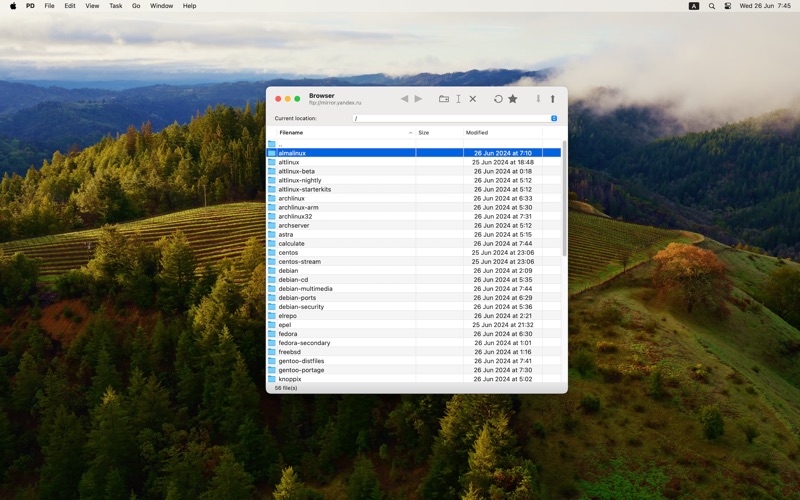This screenshot has width=800, height=500.
Task: Click the rename cursor icon
Action: click(x=458, y=99)
